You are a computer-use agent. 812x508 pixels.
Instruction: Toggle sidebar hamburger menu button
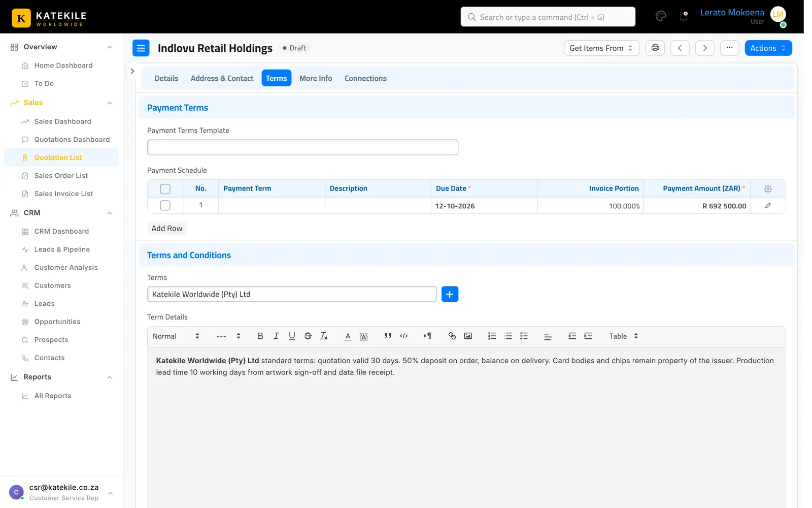141,48
